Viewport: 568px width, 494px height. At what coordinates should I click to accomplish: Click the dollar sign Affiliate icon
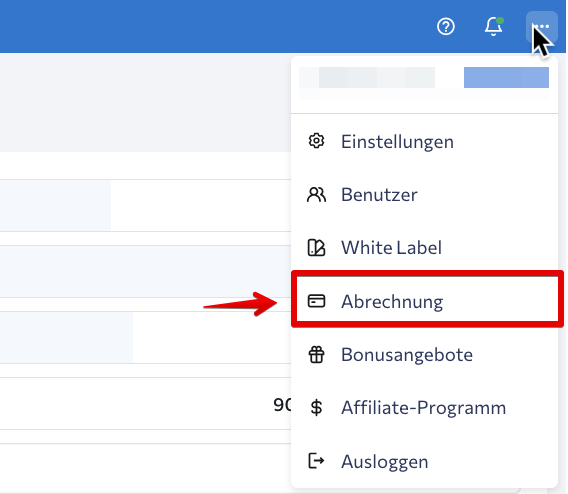[x=316, y=408]
